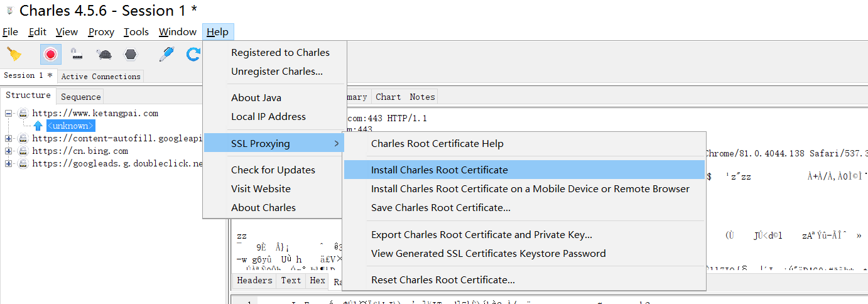Switch to the Text view tab
Image resolution: width=868 pixels, height=304 pixels.
(x=291, y=280)
